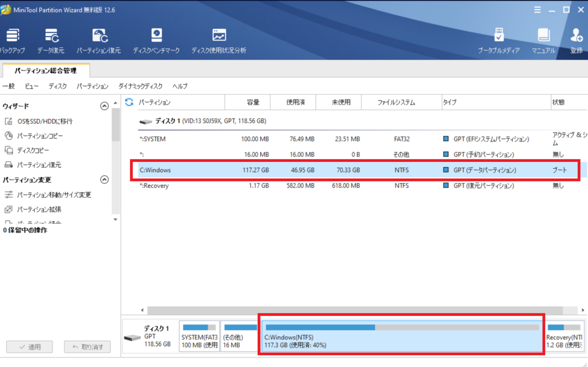Open the hamburger menu in title bar

[537, 9]
